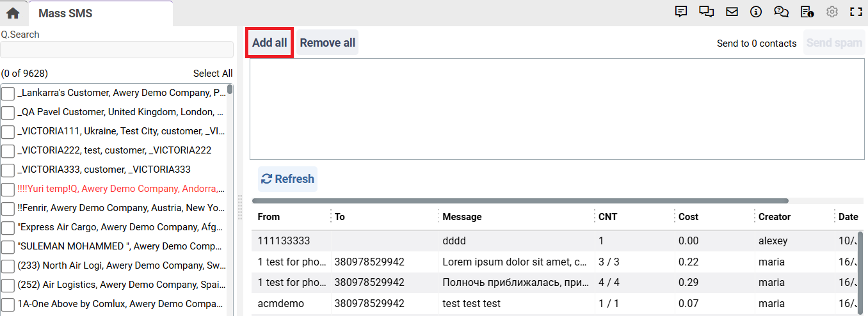The width and height of the screenshot is (868, 316).
Task: Open the double chat bubbles icon
Action: pyautogui.click(x=707, y=12)
